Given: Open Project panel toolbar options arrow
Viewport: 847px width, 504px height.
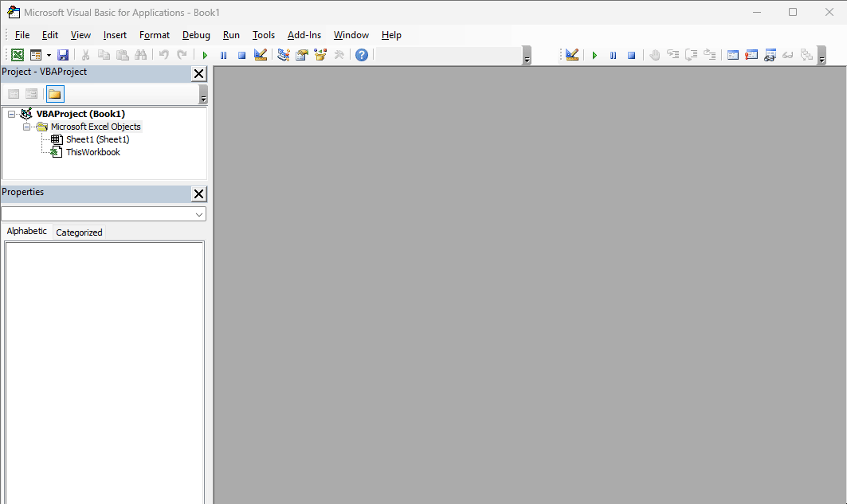Looking at the screenshot, I should click(x=204, y=95).
